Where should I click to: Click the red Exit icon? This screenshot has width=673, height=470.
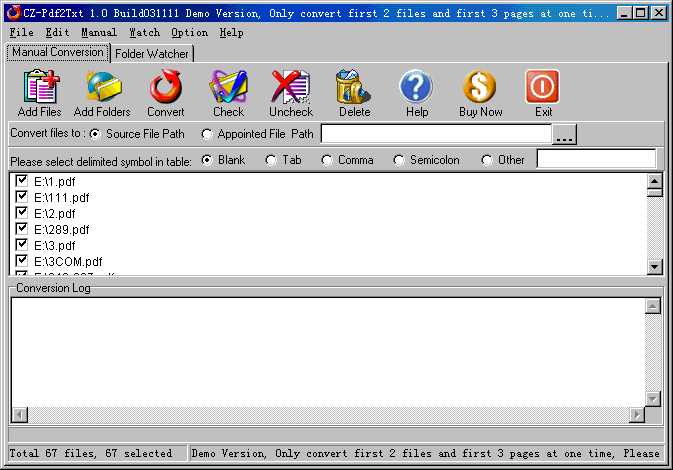click(542, 87)
